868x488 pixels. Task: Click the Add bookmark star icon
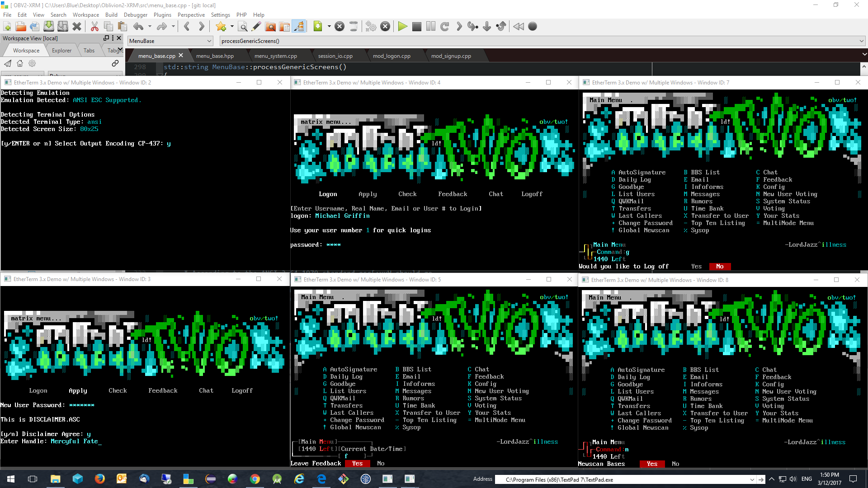tap(221, 27)
